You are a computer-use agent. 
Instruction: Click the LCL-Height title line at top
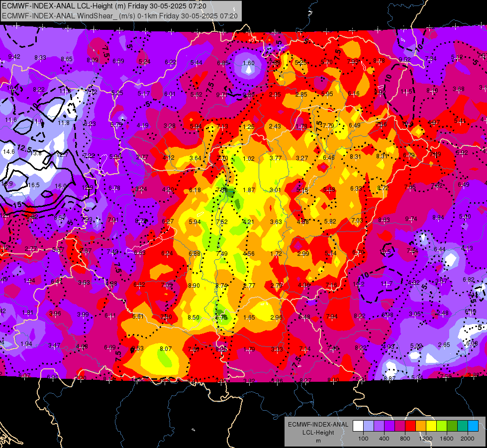(104, 6)
